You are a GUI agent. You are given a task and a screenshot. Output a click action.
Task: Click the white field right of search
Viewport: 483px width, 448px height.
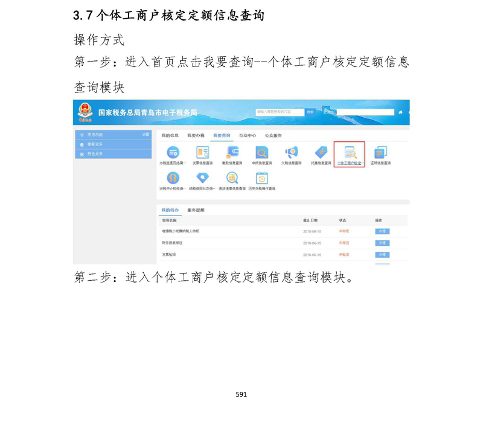(365, 112)
